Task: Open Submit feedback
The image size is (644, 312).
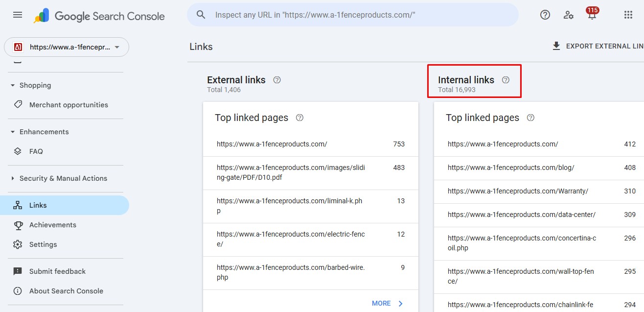Action: 65,271
